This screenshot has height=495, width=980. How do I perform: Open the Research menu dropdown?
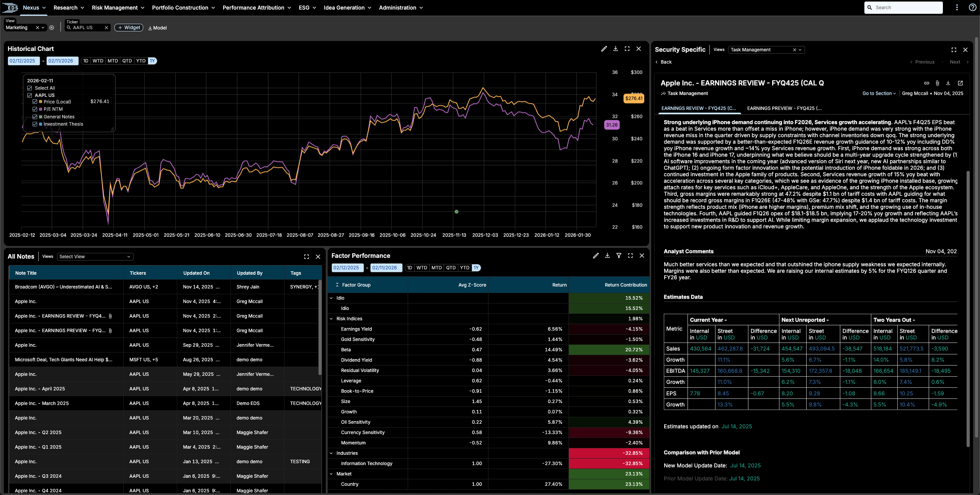tap(69, 8)
